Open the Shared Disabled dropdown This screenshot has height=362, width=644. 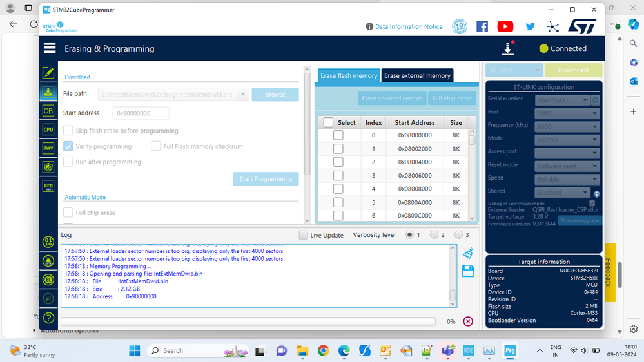[x=562, y=193]
